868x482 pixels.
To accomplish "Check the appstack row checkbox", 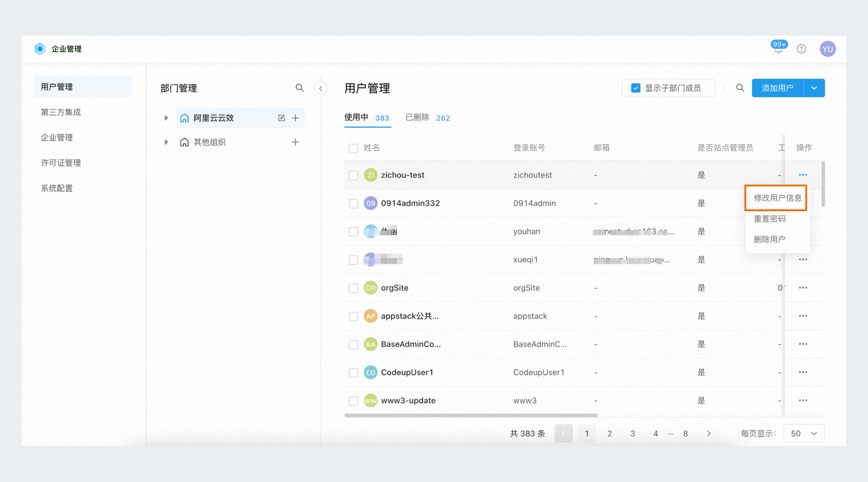I will pyautogui.click(x=354, y=316).
